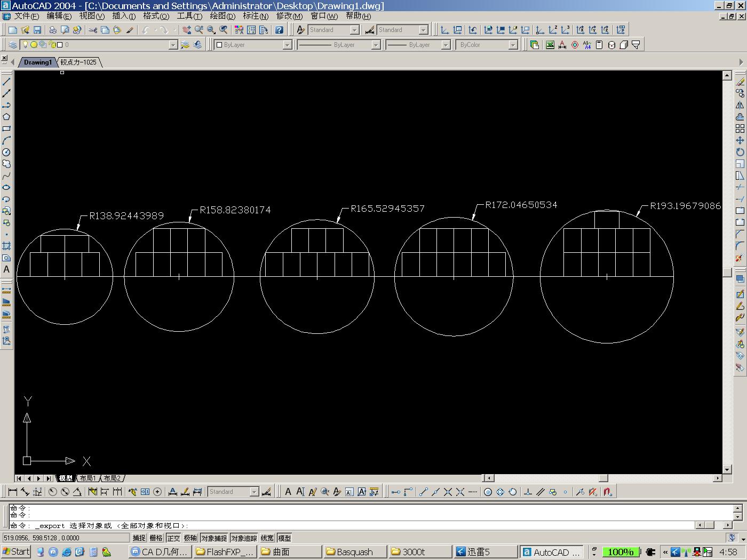
Task: Open the text style Standard dropdown
Action: (x=354, y=30)
